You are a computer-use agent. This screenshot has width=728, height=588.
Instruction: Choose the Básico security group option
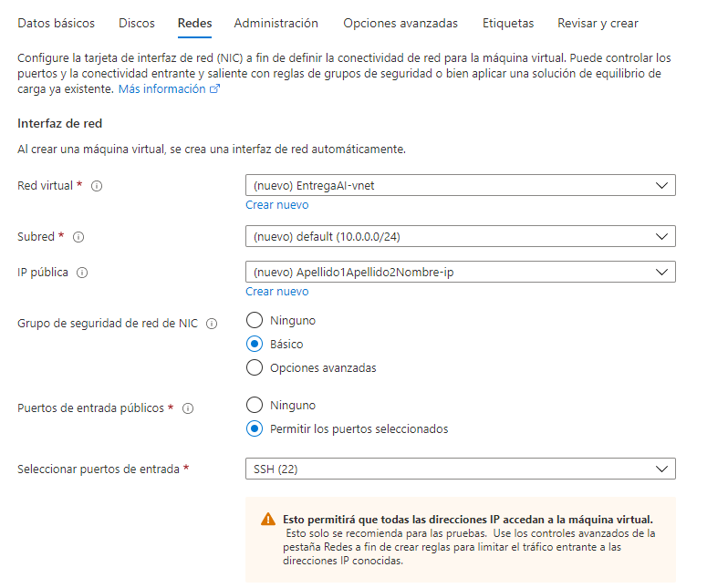(255, 345)
